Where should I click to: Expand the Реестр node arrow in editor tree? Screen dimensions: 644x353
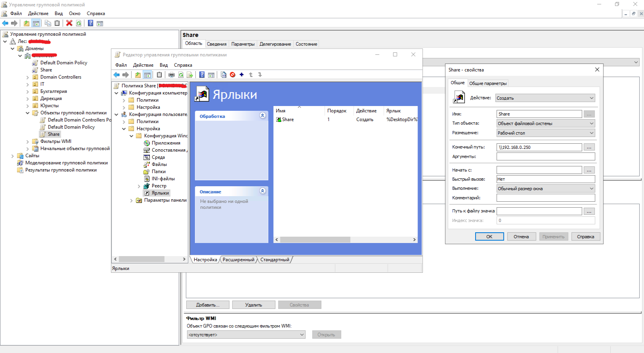[x=139, y=186]
